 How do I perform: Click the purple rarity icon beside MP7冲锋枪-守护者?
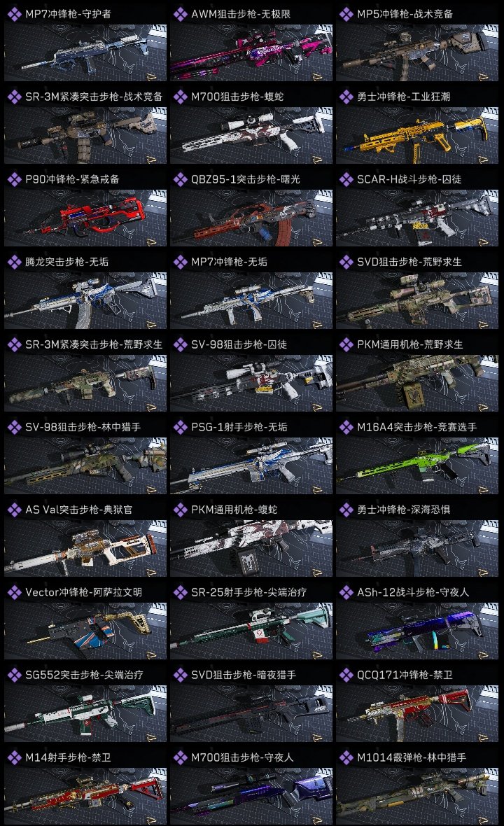pos(14,14)
